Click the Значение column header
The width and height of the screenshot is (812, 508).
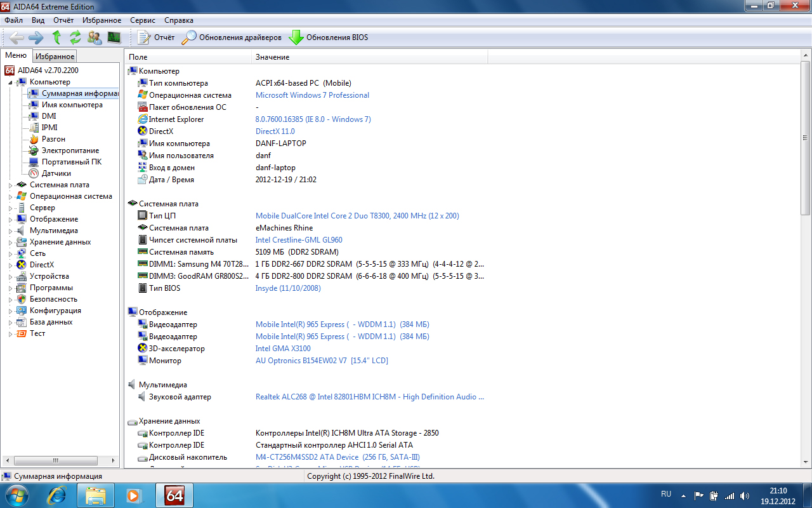[369, 57]
